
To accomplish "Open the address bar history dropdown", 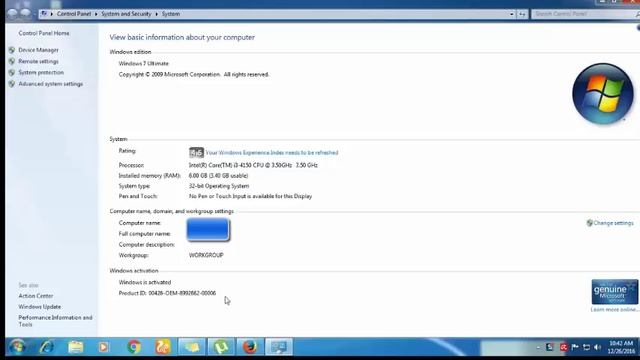I will 511,14.
